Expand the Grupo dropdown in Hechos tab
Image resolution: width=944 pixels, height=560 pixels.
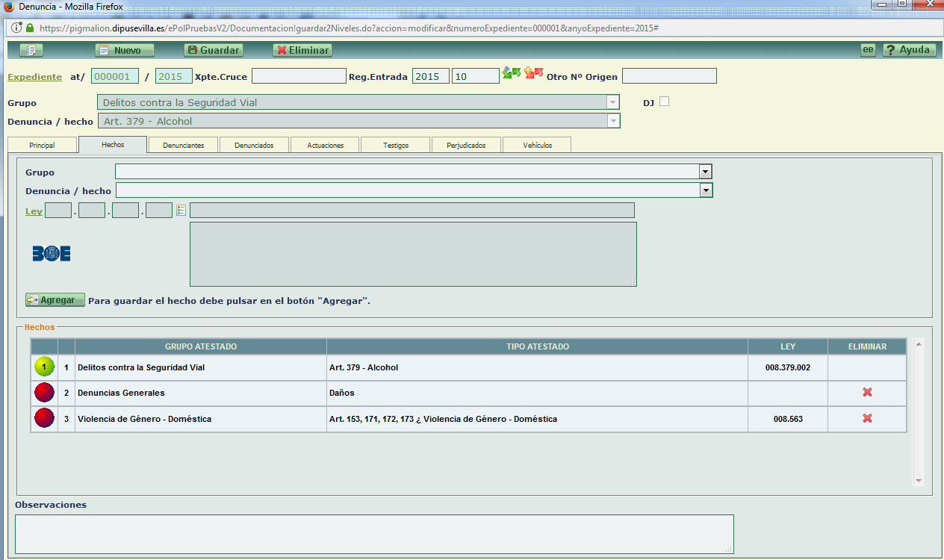coord(705,172)
